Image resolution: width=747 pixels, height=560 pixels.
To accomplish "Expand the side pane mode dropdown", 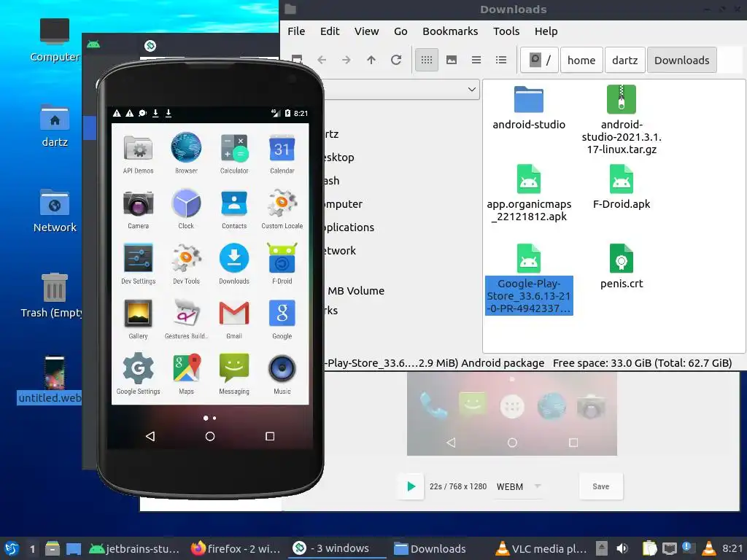I will (472, 90).
